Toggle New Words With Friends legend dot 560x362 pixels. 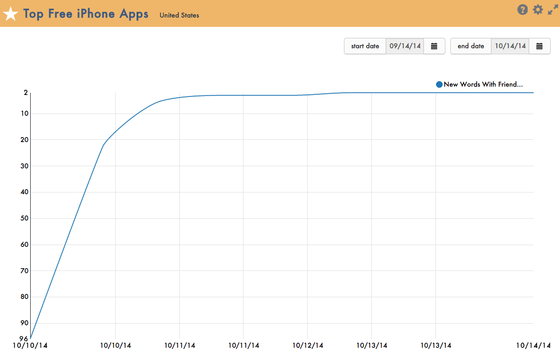coord(439,85)
